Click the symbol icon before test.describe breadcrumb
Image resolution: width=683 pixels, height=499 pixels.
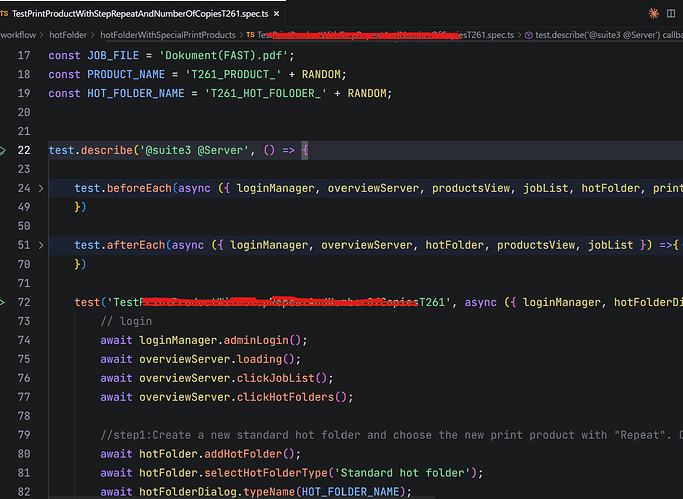pyautogui.click(x=528, y=35)
